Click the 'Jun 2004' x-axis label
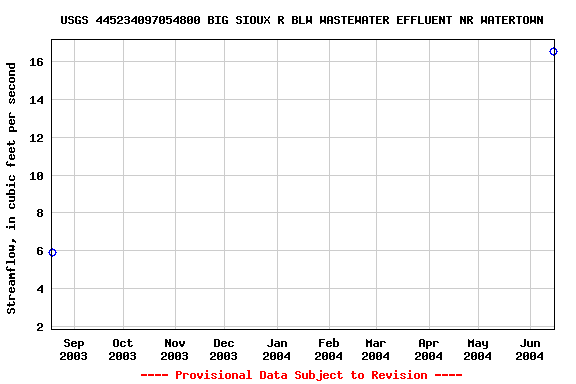Screen dimensions: 576x384 tap(529, 349)
